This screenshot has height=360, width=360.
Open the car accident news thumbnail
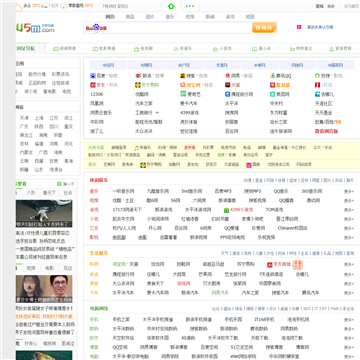point(44,214)
